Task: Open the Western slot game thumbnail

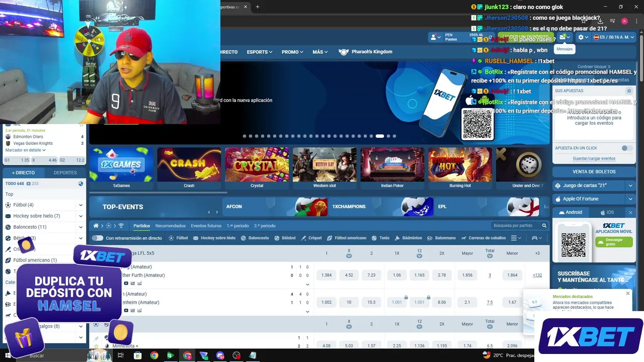Action: point(325,168)
